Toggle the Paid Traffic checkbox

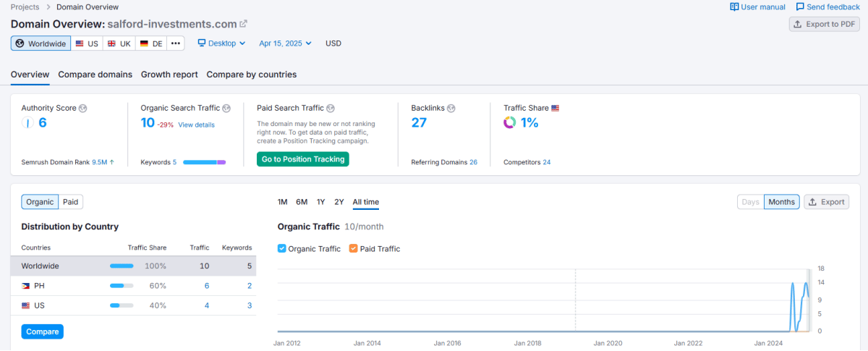coord(353,248)
